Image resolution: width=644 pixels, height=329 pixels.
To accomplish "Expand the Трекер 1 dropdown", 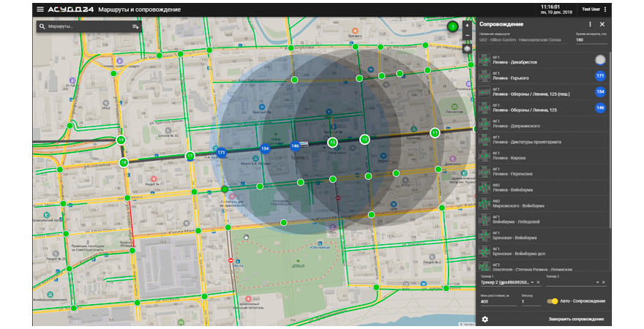I will [531, 282].
